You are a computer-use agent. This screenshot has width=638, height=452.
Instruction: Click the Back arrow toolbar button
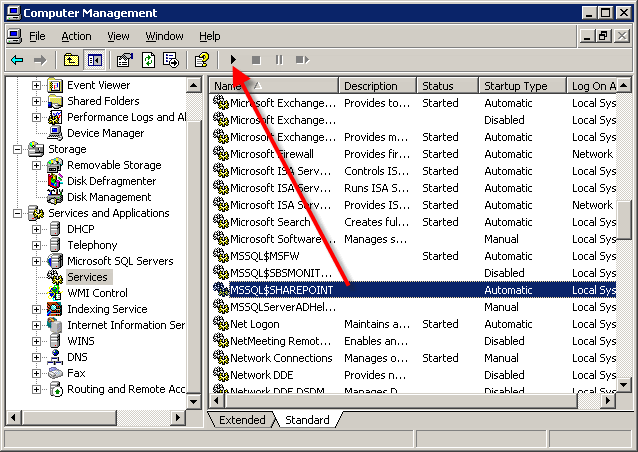tap(17, 61)
